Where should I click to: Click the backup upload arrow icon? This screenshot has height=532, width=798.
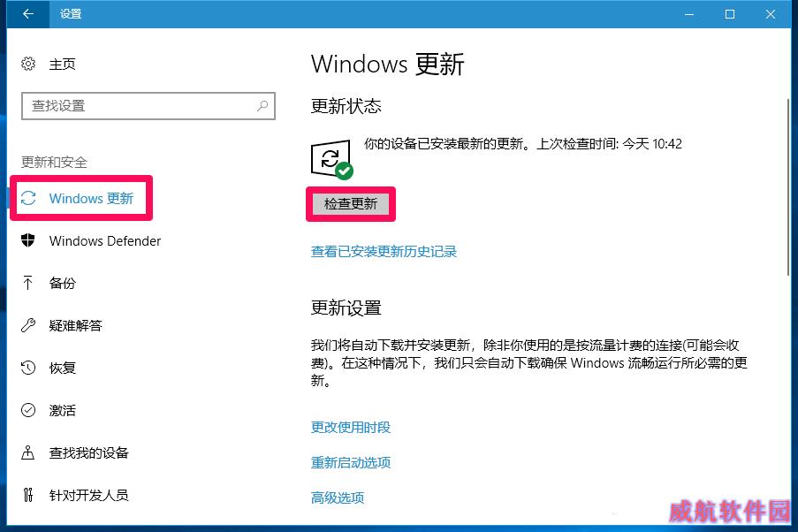28,283
